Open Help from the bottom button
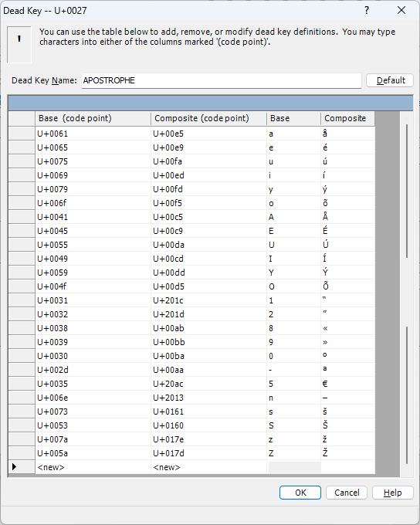This screenshot has width=420, height=525. (393, 493)
